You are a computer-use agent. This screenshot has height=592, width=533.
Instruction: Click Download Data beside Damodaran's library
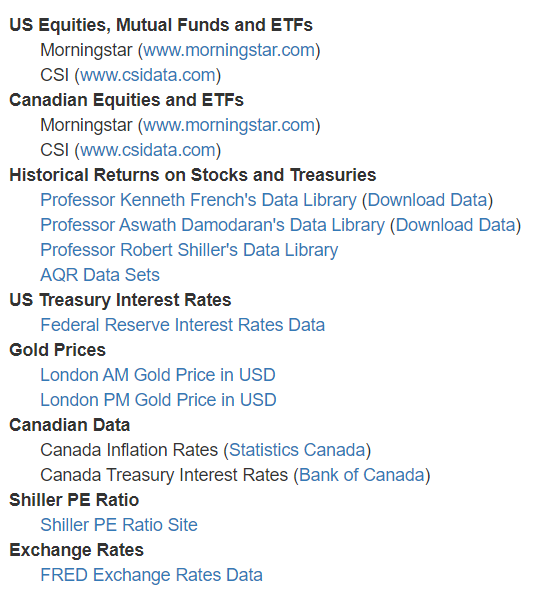pyautogui.click(x=456, y=225)
